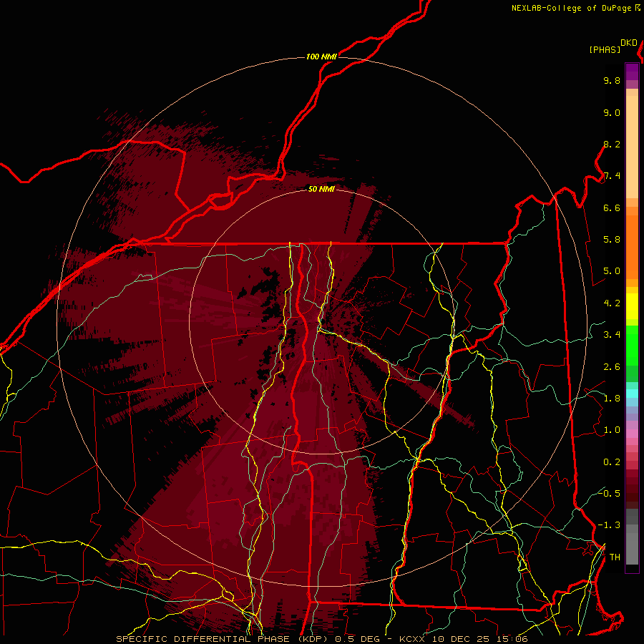Select the 100 NMI range ring label
Image resolution: width=644 pixels, height=644 pixels.
[x=321, y=57]
